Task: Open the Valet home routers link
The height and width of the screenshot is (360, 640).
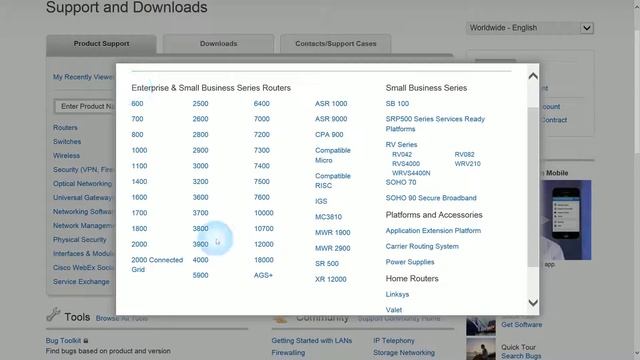Action: [393, 310]
